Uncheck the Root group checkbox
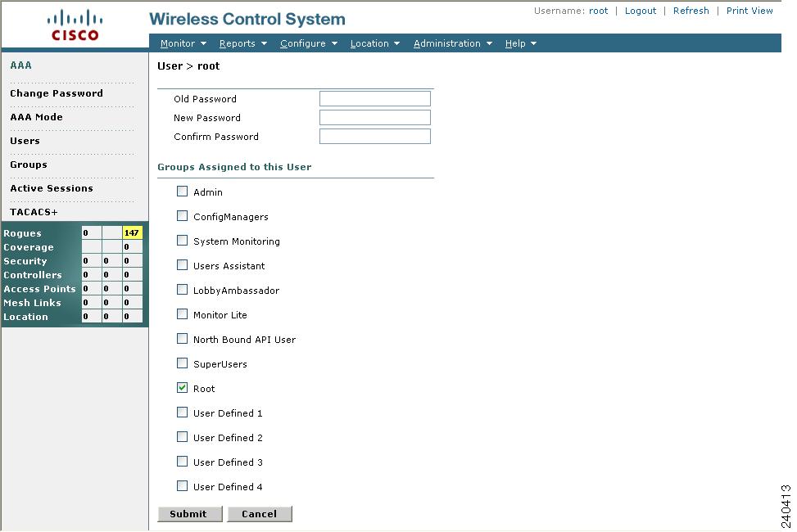The image size is (797, 532). pos(182,387)
